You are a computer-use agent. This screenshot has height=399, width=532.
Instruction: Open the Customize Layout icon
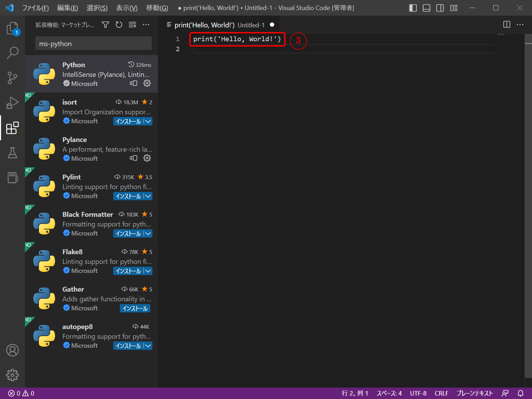[454, 8]
